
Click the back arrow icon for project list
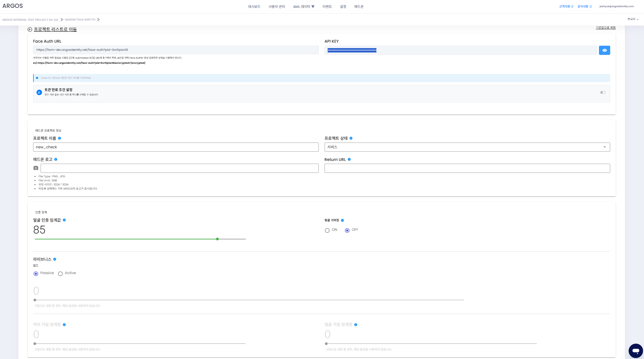pyautogui.click(x=30, y=30)
